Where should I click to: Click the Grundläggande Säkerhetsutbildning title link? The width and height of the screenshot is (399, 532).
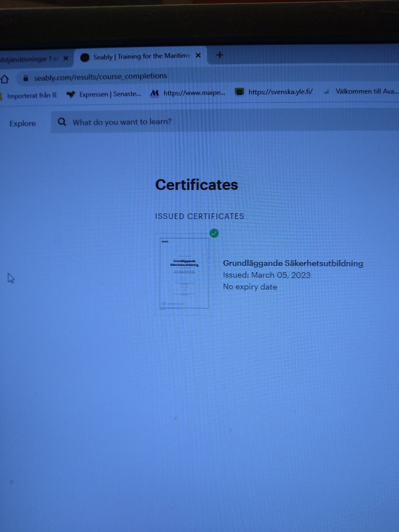(293, 263)
